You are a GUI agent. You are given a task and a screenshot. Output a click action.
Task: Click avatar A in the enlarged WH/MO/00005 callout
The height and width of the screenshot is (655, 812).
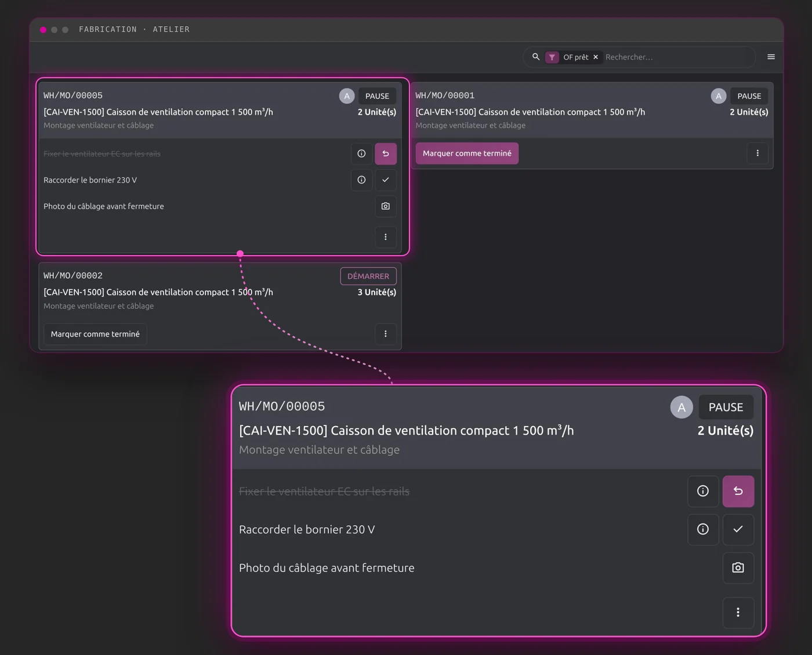[x=681, y=407]
